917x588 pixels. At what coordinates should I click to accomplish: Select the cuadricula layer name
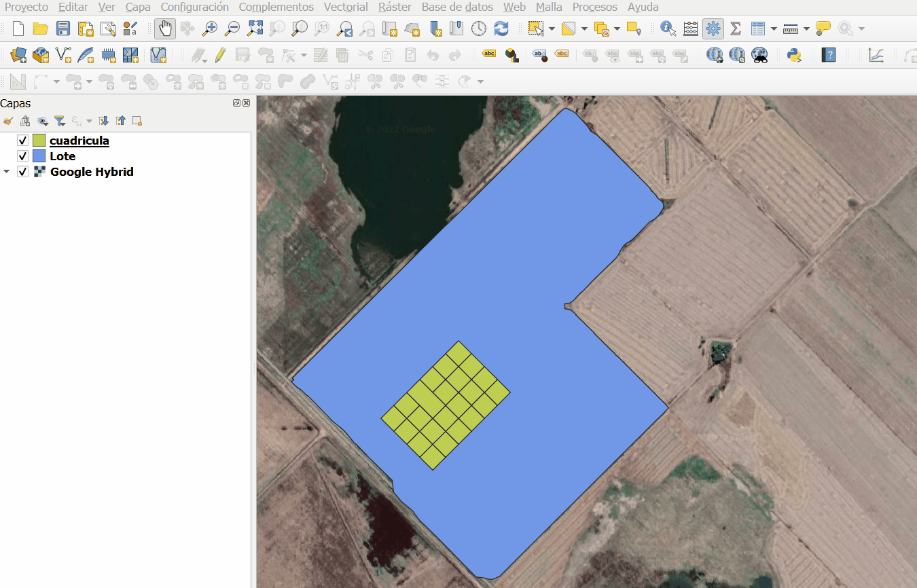tap(79, 141)
